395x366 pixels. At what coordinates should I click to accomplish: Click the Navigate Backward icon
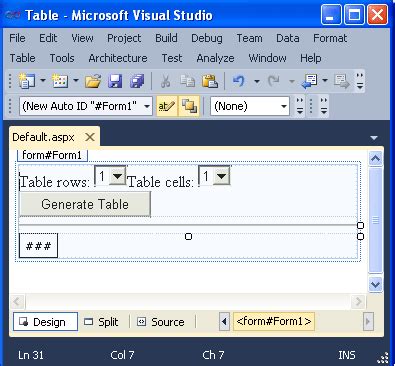(309, 81)
